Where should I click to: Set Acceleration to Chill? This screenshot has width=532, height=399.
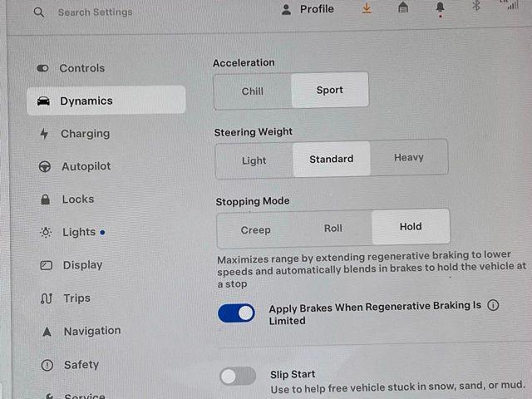(x=253, y=91)
